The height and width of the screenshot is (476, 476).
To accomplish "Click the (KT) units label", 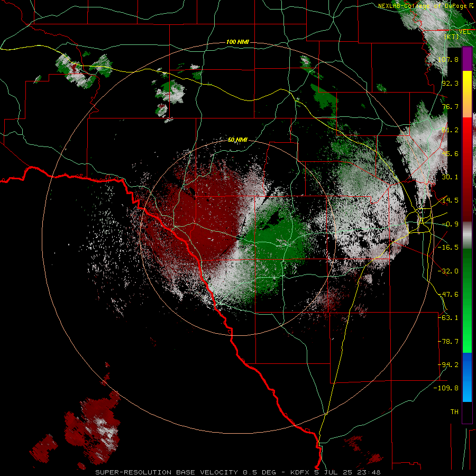I will click(452, 36).
